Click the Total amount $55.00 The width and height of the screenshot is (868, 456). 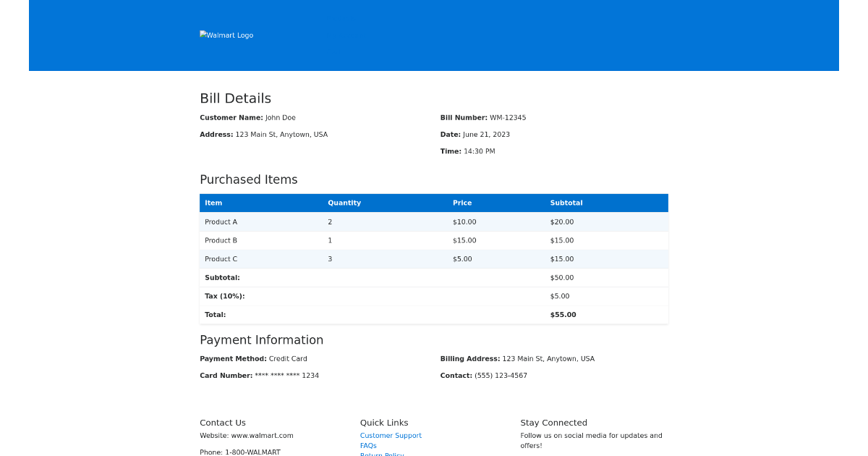(x=563, y=314)
